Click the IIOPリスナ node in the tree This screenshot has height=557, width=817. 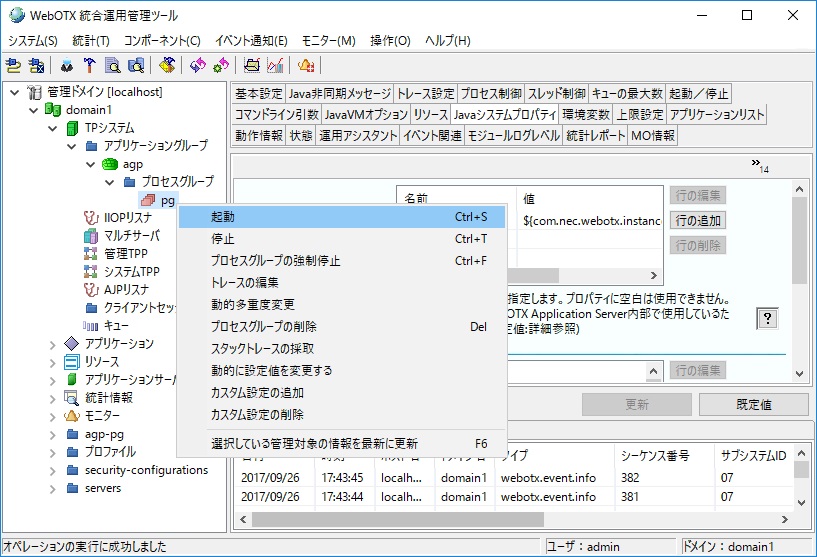pyautogui.click(x=128, y=217)
